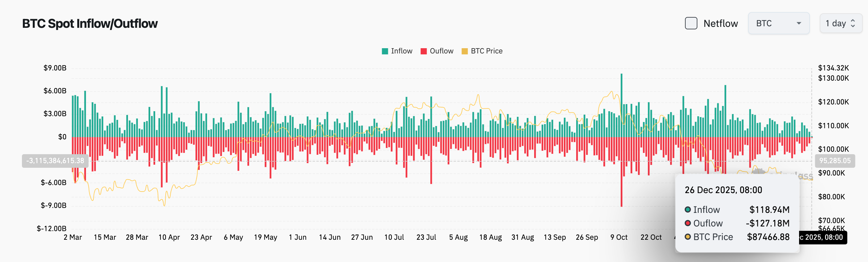Click the -3,115,384,615.38 value label
The height and width of the screenshot is (262, 868).
(x=55, y=161)
